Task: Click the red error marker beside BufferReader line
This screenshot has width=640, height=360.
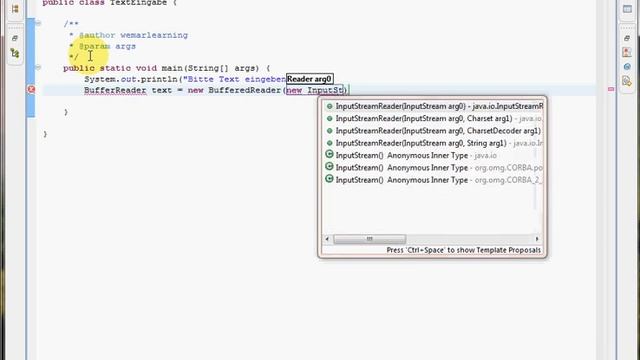Action: [x=31, y=89]
